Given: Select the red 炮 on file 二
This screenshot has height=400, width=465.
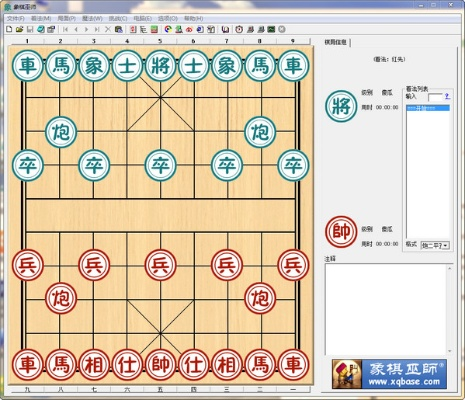Looking at the screenshot, I should [x=260, y=298].
